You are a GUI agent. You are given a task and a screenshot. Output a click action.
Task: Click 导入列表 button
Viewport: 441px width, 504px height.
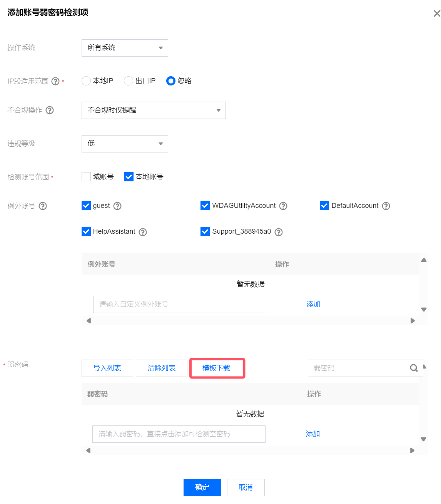[107, 368]
